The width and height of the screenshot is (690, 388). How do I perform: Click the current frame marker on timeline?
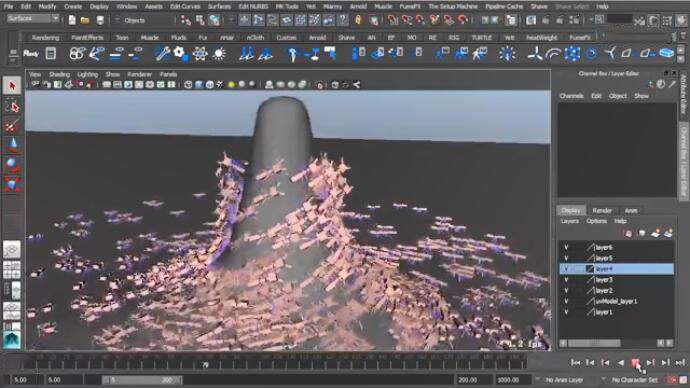click(205, 364)
